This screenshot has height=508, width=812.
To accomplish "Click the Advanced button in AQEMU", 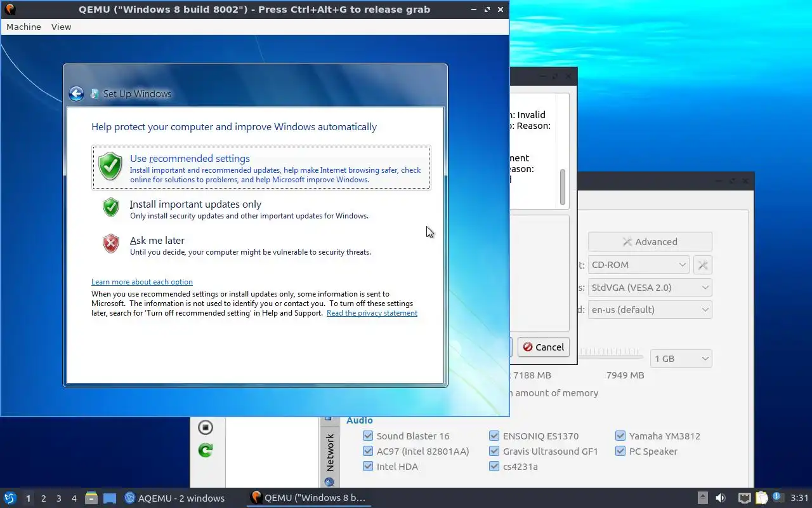I will pos(650,241).
